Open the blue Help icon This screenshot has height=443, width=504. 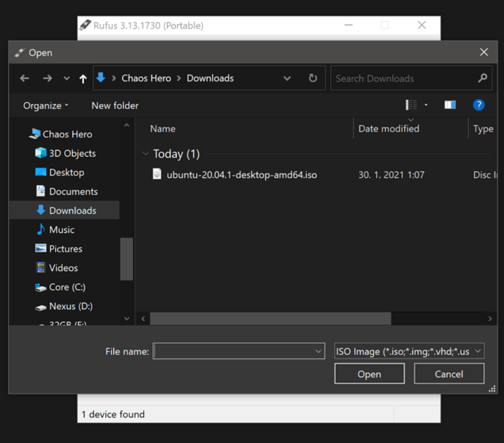coord(479,104)
